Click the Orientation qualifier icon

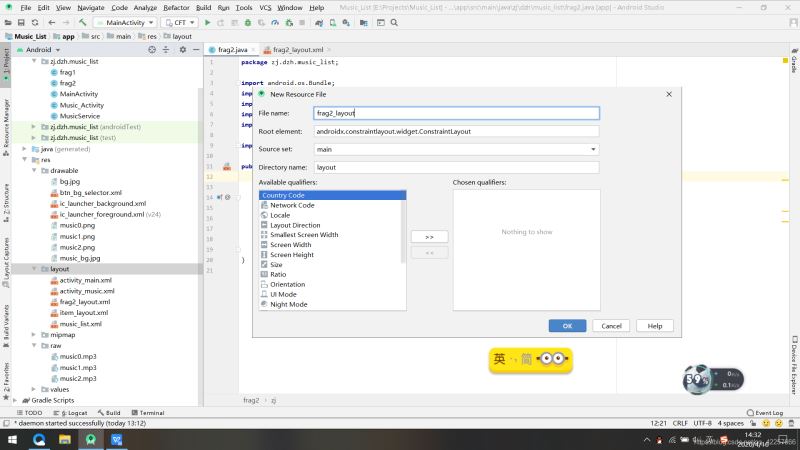263,284
